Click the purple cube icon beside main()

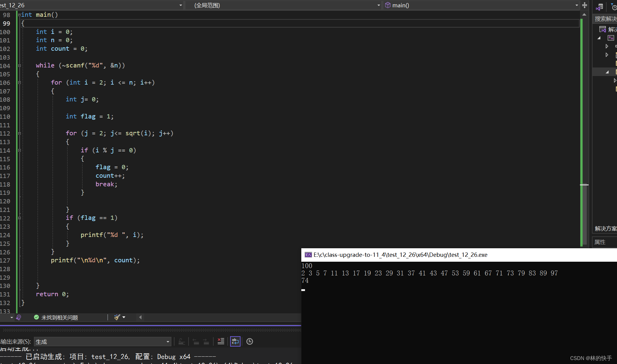(387, 5)
